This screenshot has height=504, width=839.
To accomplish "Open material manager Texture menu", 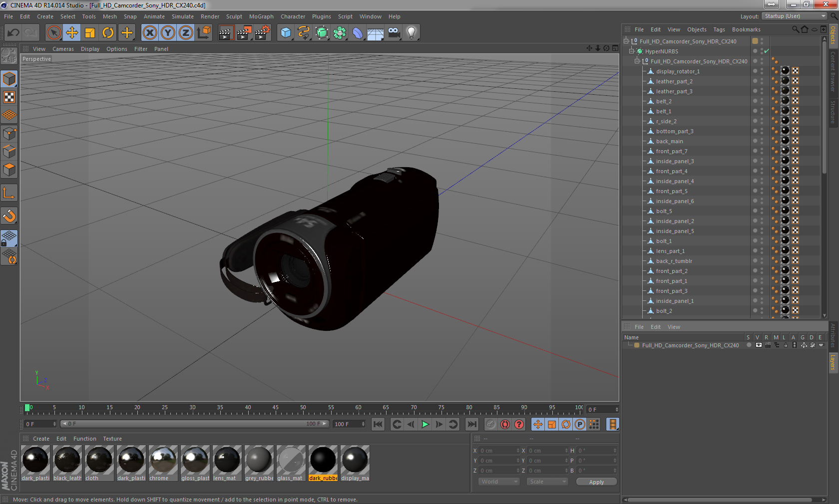I will 112,439.
